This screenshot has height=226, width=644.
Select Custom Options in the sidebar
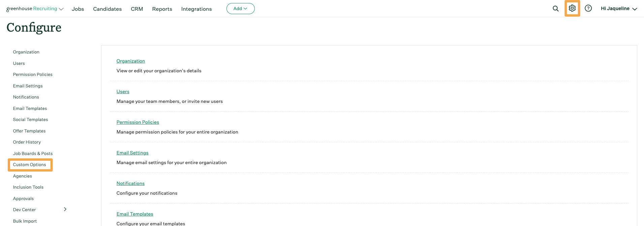(30, 165)
